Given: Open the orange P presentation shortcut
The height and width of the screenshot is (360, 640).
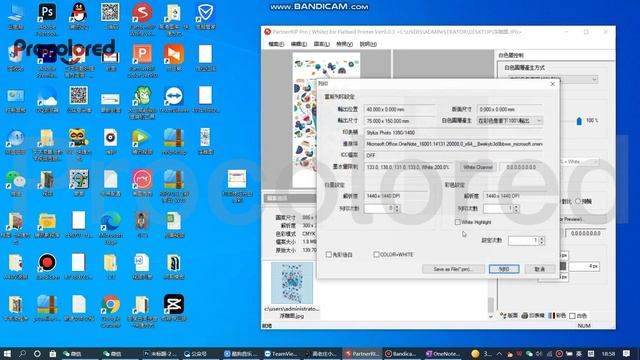Looking at the screenshot, I should pyautogui.click(x=142, y=54).
